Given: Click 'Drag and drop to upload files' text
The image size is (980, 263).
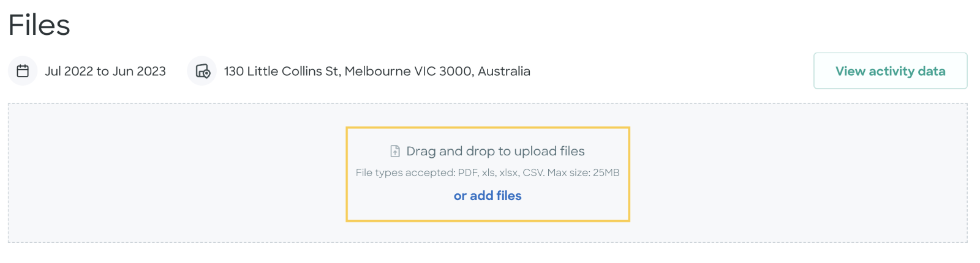Looking at the screenshot, I should [x=496, y=151].
